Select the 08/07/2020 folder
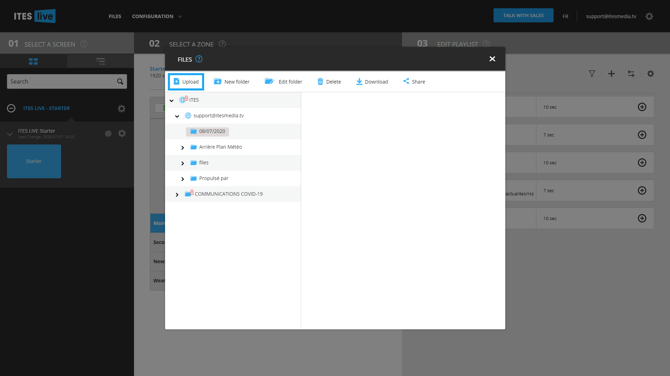Viewport: 670px width, 376px height. click(x=208, y=131)
